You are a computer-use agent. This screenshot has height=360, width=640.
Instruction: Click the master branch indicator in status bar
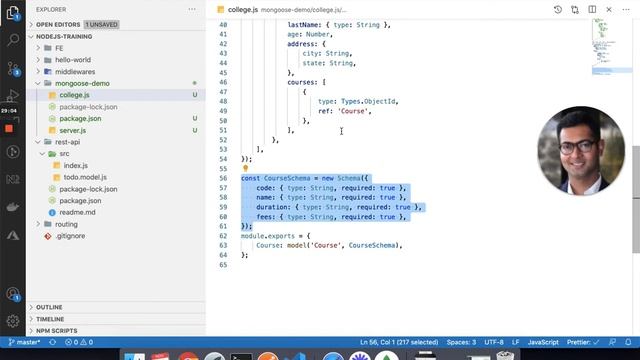24,342
